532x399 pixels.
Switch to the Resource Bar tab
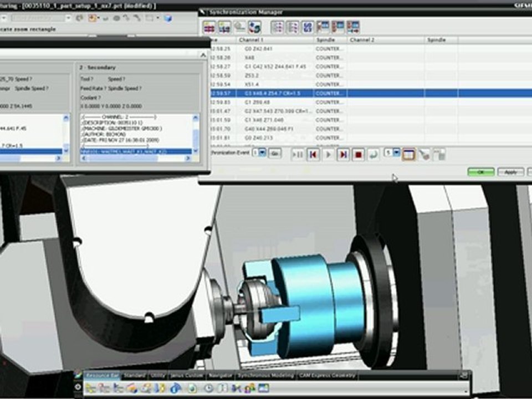[x=102, y=375]
